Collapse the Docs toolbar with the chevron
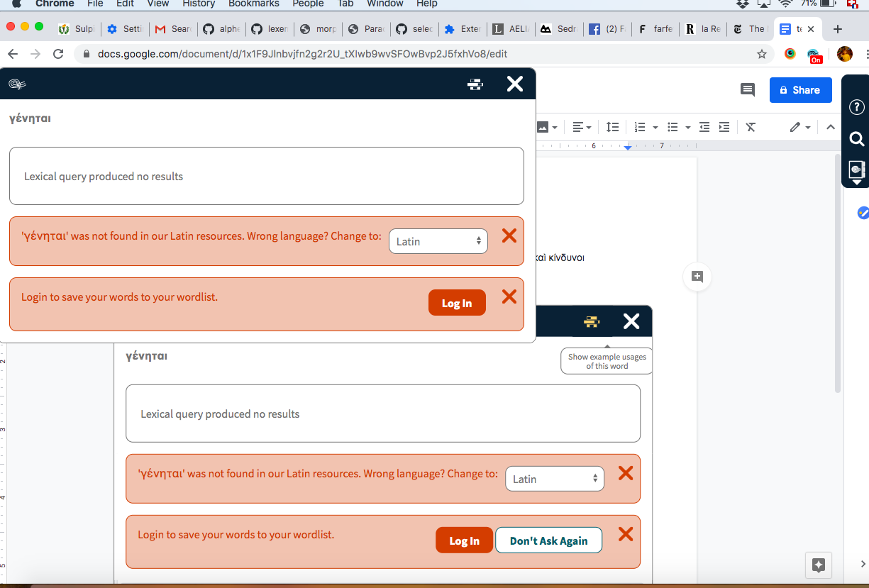Image resolution: width=869 pixels, height=588 pixels. click(830, 127)
